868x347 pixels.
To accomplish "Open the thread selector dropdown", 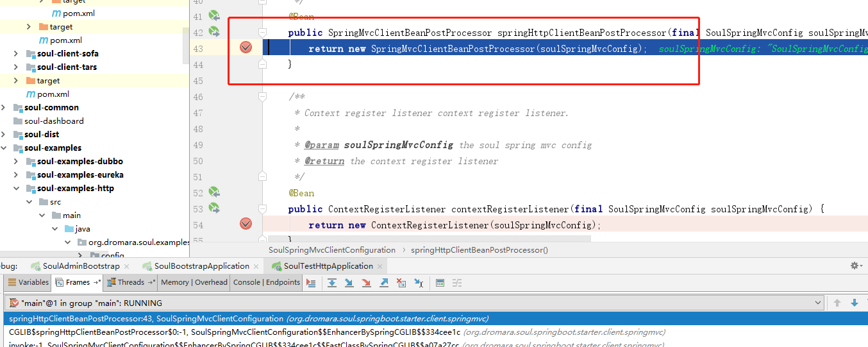I will click(817, 303).
